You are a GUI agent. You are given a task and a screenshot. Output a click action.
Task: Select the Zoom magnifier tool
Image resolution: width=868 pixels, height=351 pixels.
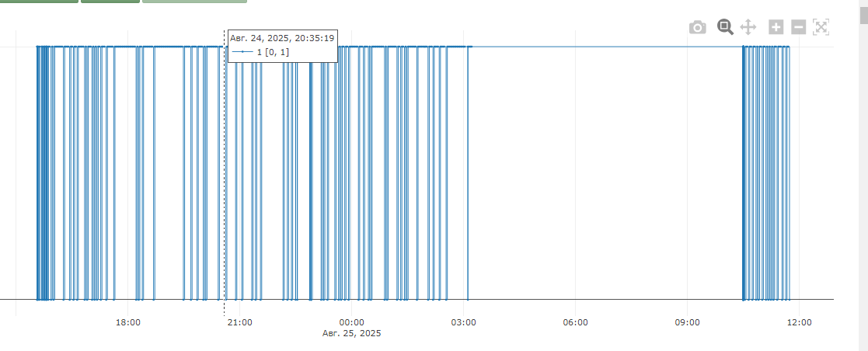[x=725, y=27]
